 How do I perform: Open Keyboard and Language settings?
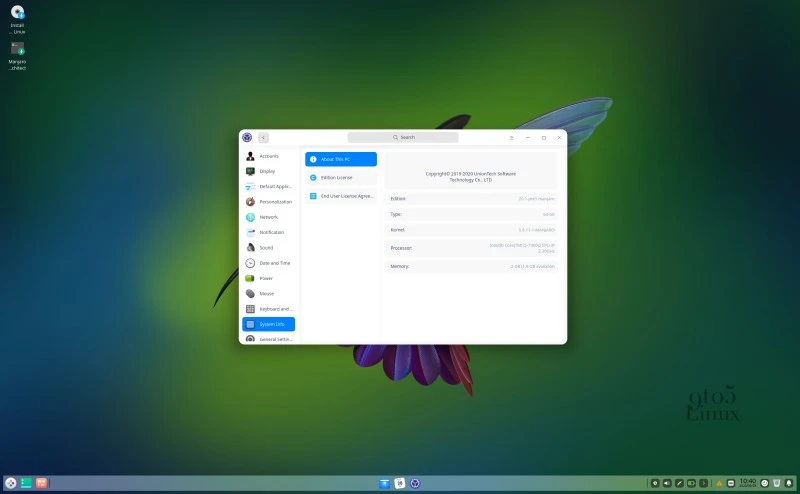[268, 309]
